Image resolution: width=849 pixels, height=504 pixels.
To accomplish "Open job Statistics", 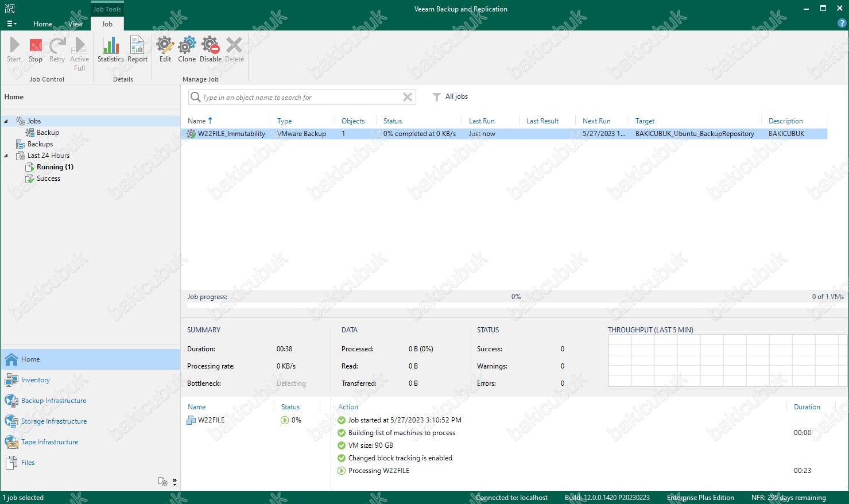I will 110,49.
